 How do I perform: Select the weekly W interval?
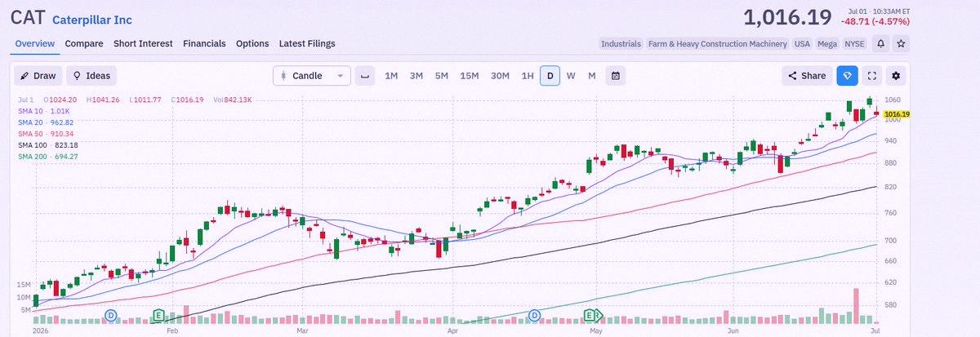571,76
